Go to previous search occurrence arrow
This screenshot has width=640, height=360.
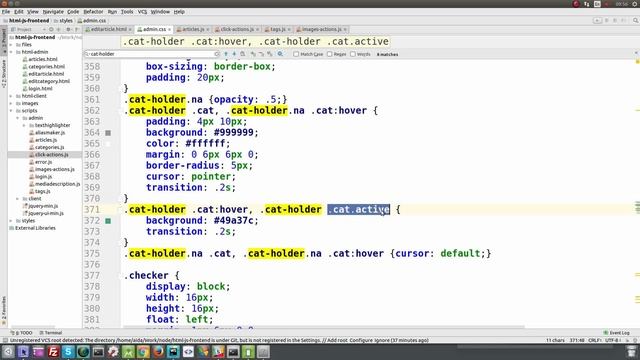click(x=226, y=54)
